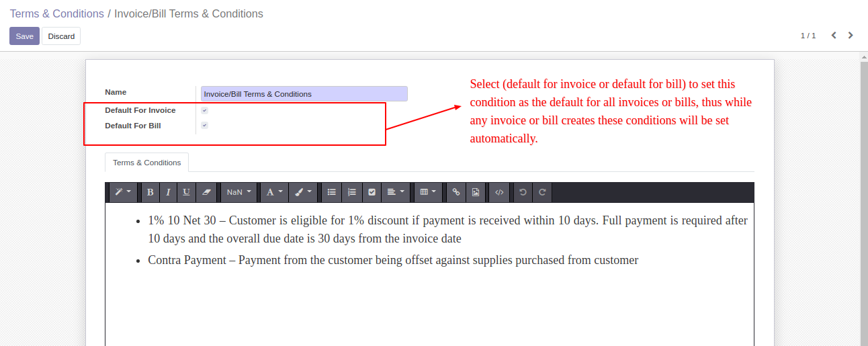
Task: Insert a picture using the image icon
Action: click(476, 192)
